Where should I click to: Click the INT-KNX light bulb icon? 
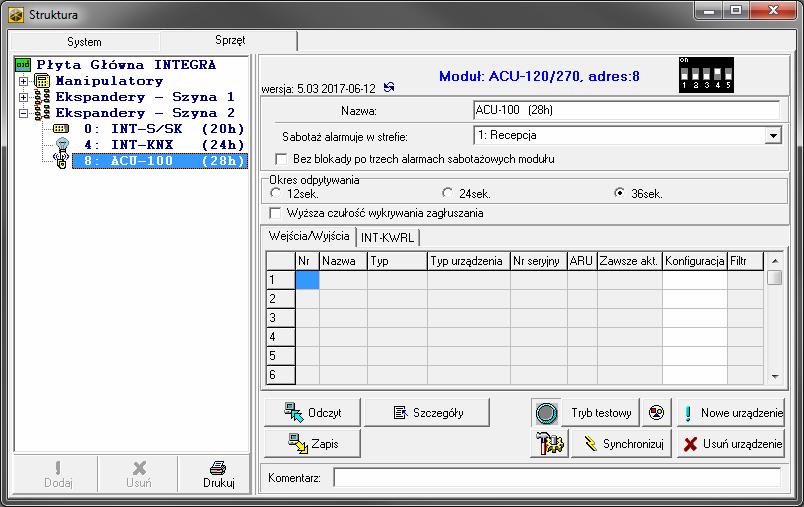(62, 145)
